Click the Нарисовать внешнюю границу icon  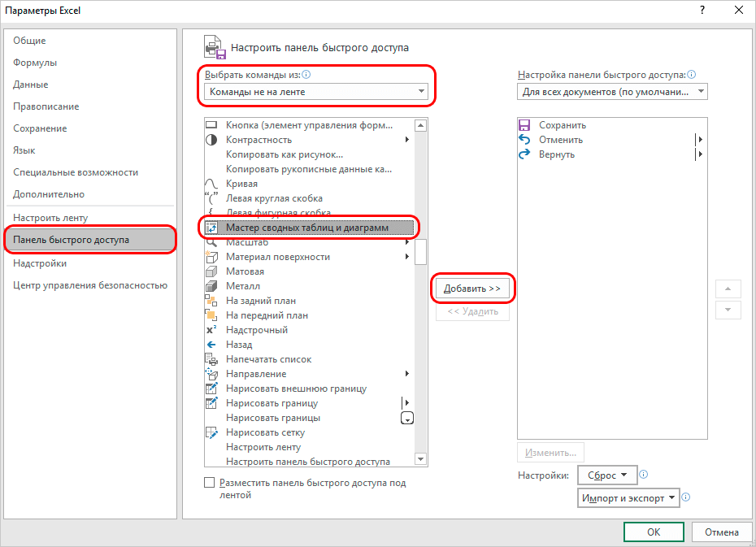coord(211,389)
